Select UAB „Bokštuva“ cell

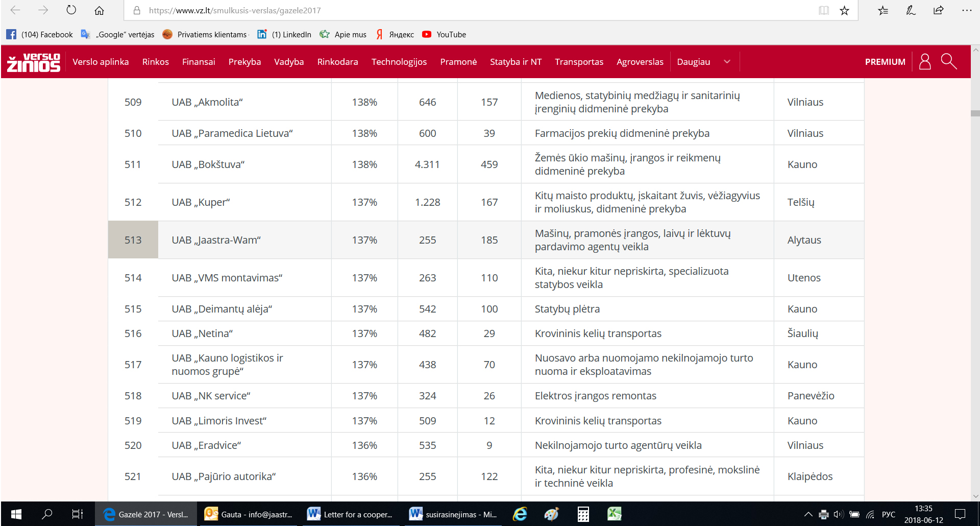pyautogui.click(x=208, y=164)
